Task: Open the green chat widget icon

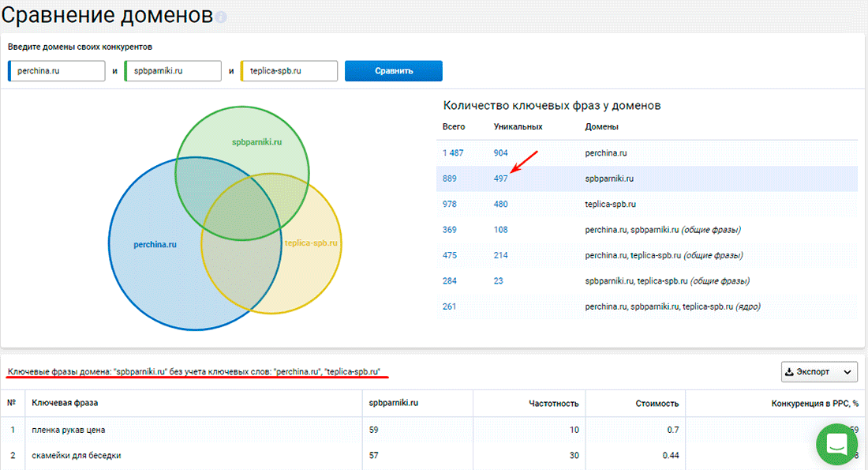Action: (x=836, y=444)
